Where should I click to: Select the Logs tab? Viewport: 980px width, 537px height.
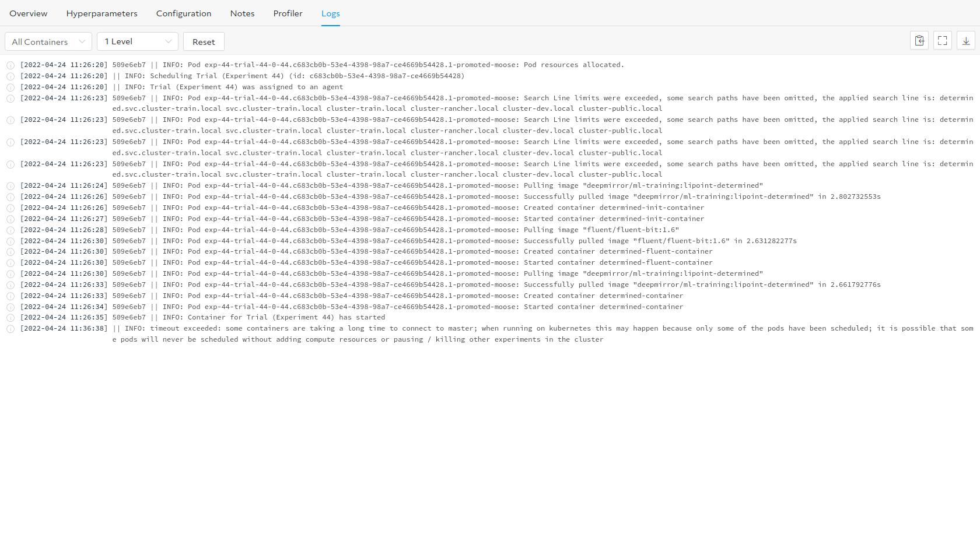coord(331,13)
